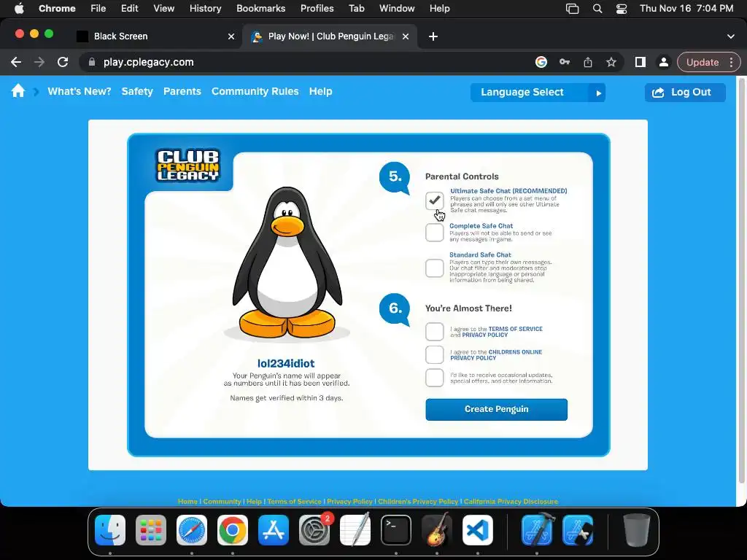The height and width of the screenshot is (560, 747).
Task: Agree to Terms of Service checkbox
Action: [x=435, y=332]
